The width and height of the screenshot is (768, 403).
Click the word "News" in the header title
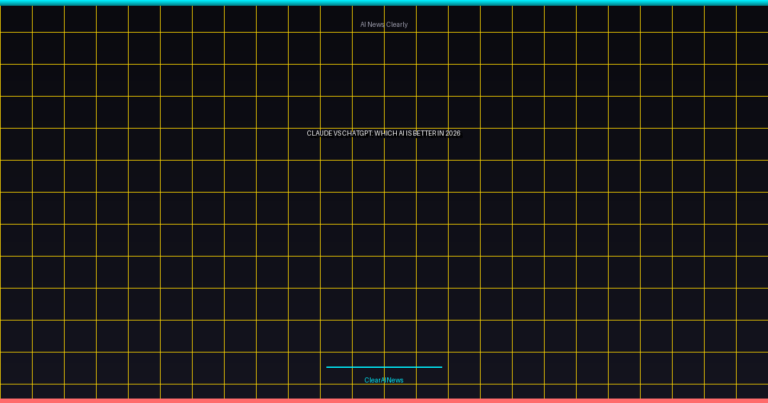pos(377,24)
